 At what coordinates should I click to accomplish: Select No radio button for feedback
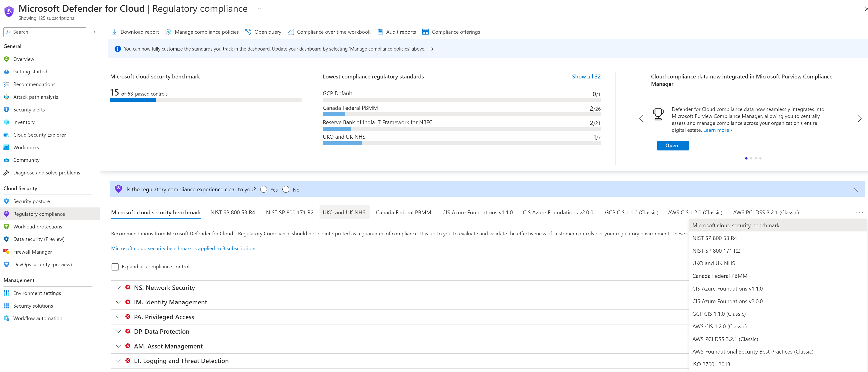pyautogui.click(x=286, y=189)
